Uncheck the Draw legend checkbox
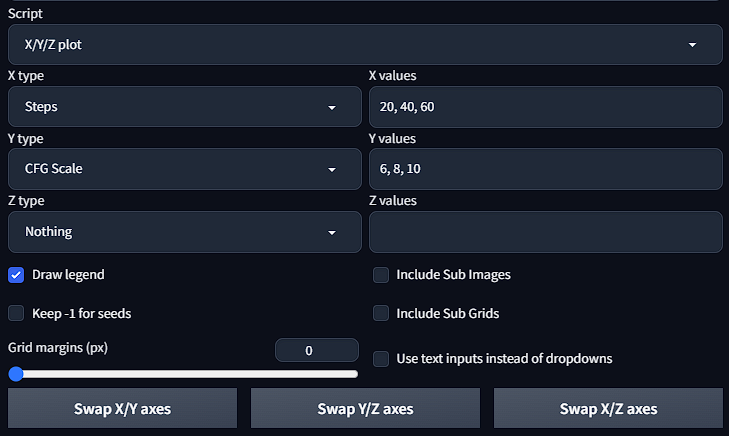Viewport: 729px width, 436px height. point(16,274)
